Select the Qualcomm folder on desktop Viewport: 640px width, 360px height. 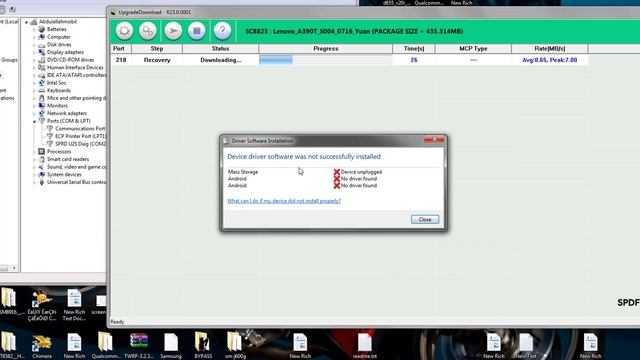[x=106, y=346]
